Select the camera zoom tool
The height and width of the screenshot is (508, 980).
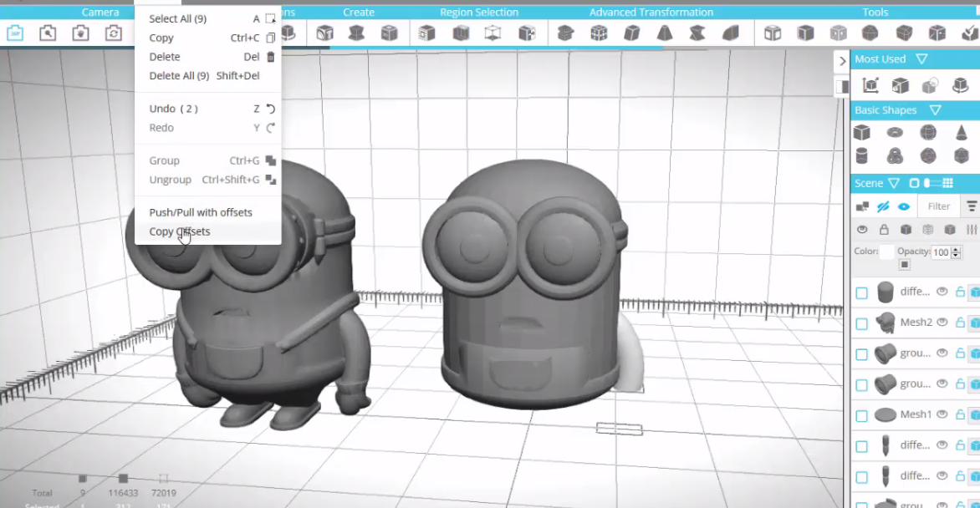48,33
